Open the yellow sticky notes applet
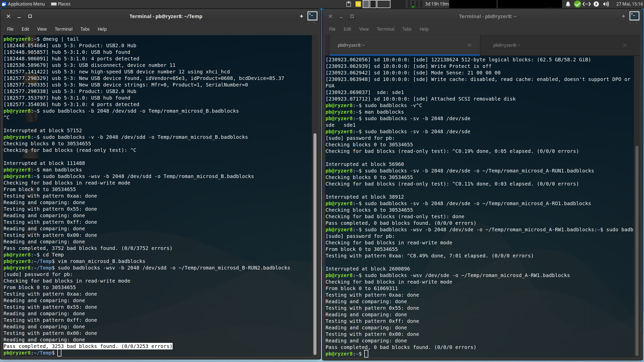644x362 pixels. [x=358, y=4]
